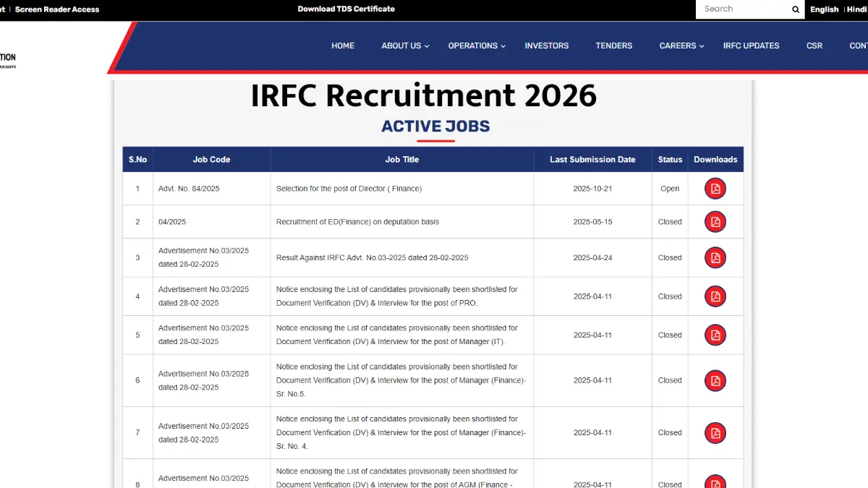Download Result Against IRFC Advt. No.03-2025 PDF
Viewport: 868px width, 488px height.
click(715, 257)
